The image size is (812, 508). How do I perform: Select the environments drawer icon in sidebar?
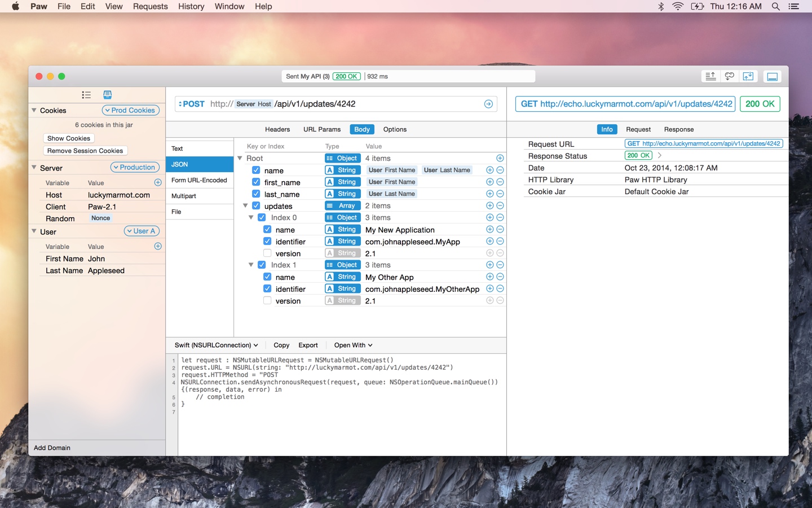point(107,95)
